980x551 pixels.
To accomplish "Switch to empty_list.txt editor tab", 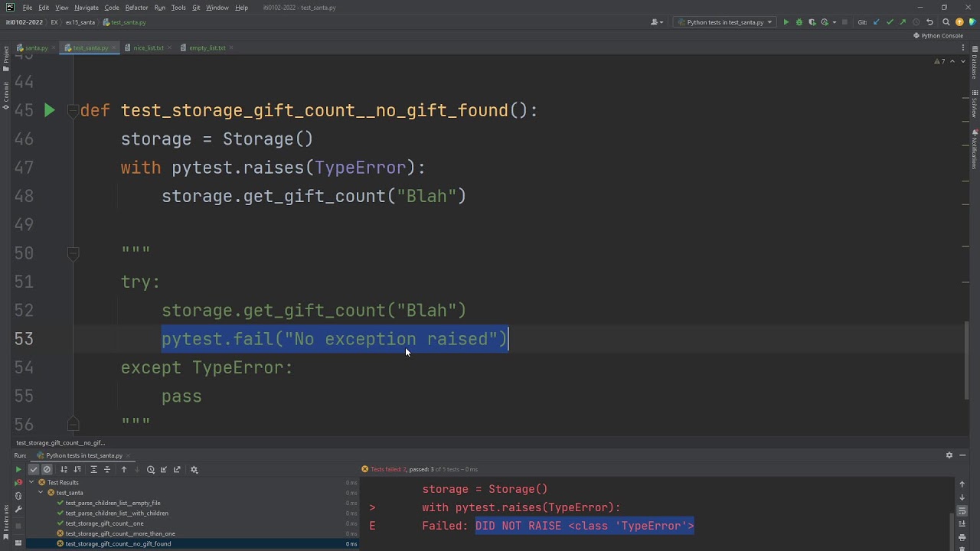I will [x=207, y=47].
